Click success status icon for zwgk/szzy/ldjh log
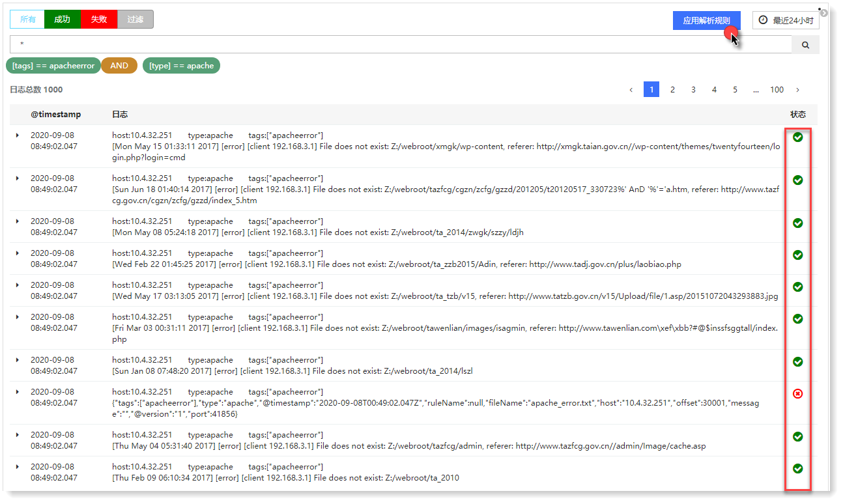 [x=797, y=223]
